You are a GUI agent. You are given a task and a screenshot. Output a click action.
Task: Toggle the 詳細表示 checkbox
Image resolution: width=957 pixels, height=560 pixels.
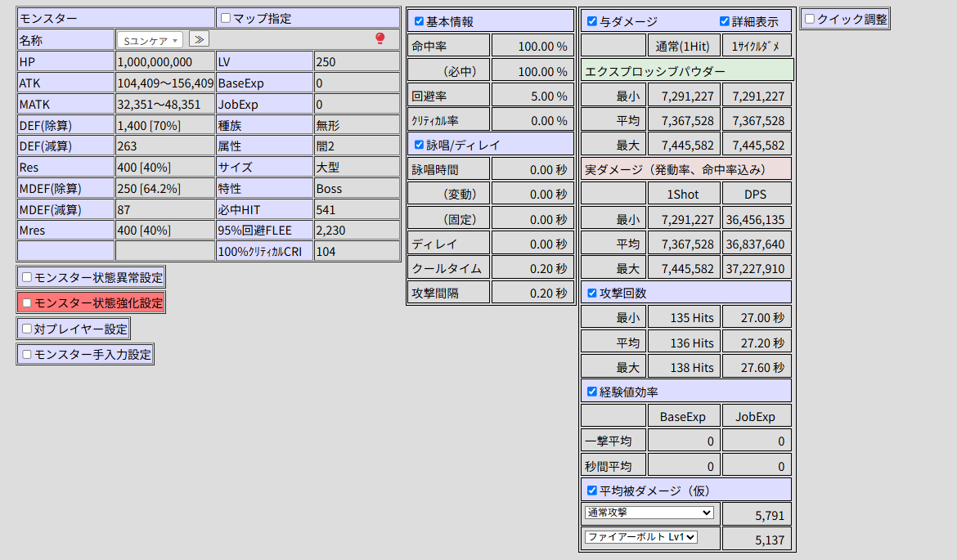click(725, 22)
